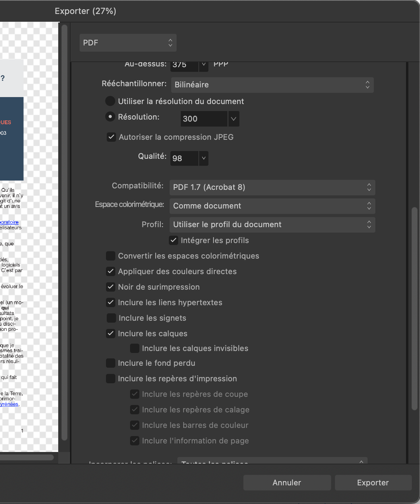Click the Annuler button
This screenshot has height=504, width=420.
coord(287,483)
